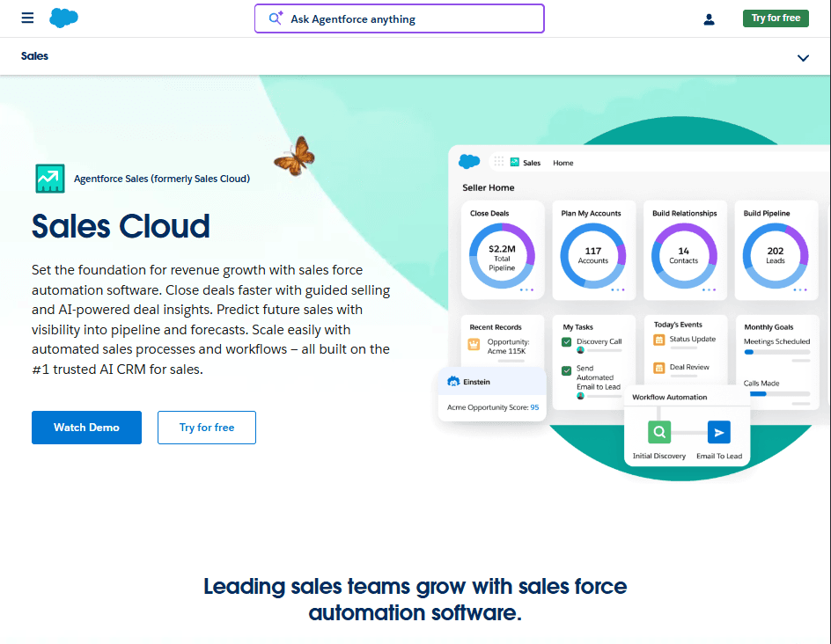The width and height of the screenshot is (831, 644).
Task: Click the Close Deals $2.2M pipeline ring
Action: click(502, 256)
